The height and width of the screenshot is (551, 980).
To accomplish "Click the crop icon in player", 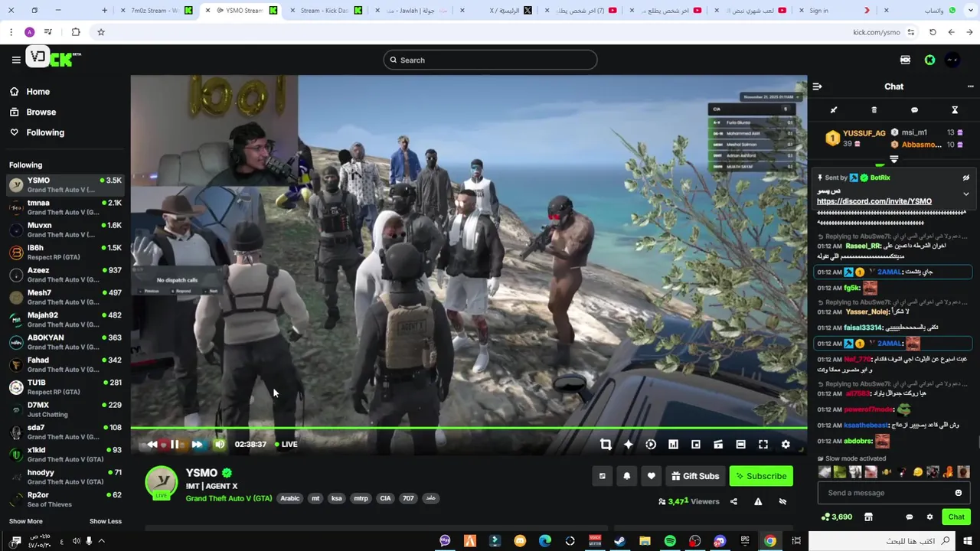I will coord(606,444).
